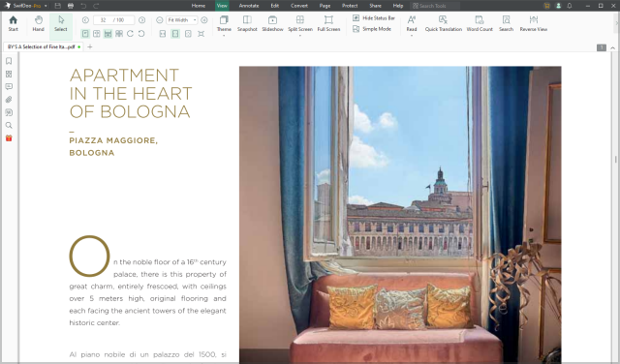Click the page number input box
The height and width of the screenshot is (364, 620).
[x=113, y=20]
